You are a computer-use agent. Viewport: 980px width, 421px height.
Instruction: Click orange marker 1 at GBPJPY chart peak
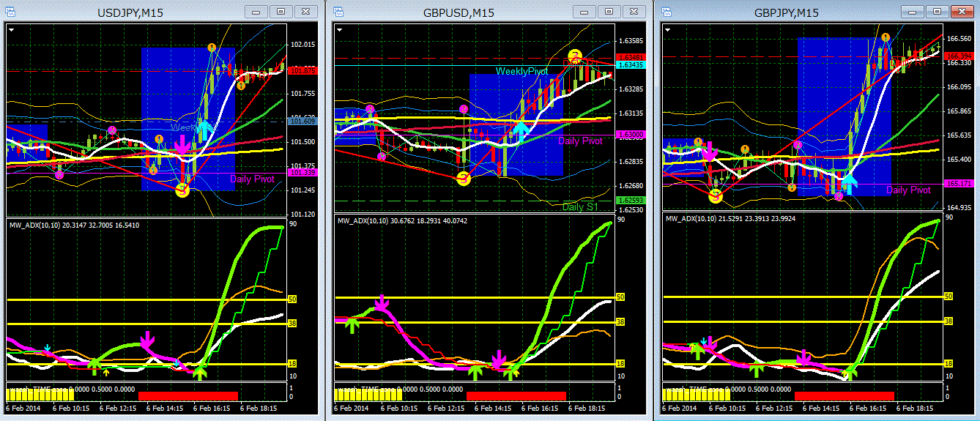(x=886, y=37)
